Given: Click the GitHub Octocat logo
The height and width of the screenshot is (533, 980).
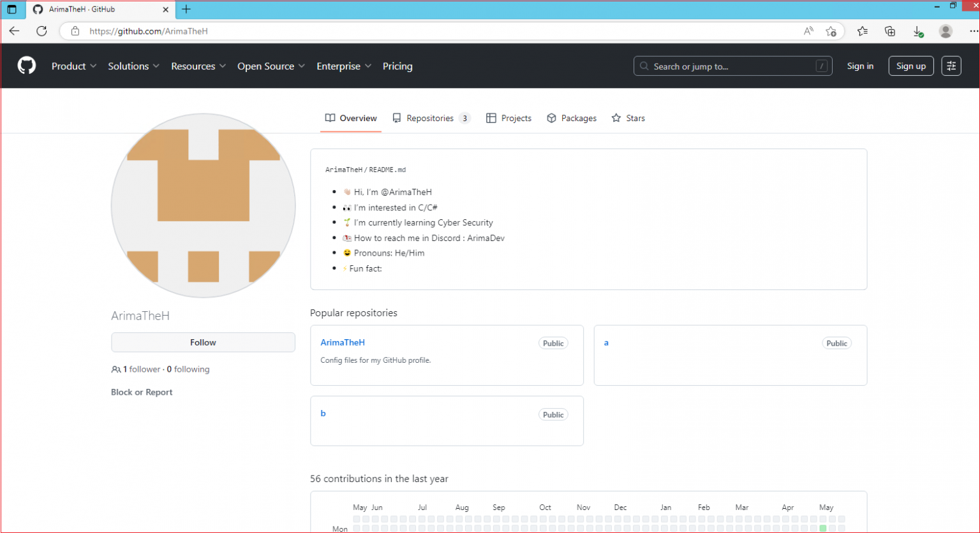Looking at the screenshot, I should pos(27,66).
